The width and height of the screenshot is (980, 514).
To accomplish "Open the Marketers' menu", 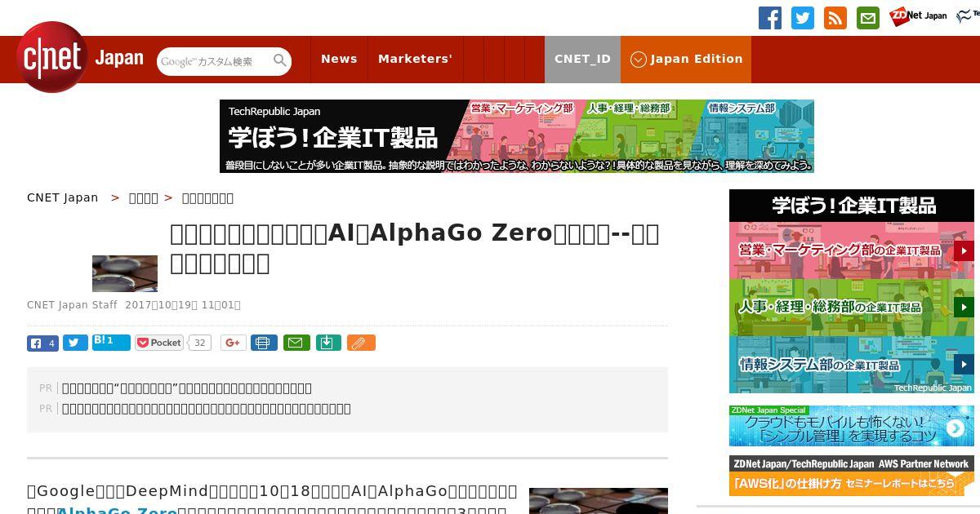I will point(415,60).
